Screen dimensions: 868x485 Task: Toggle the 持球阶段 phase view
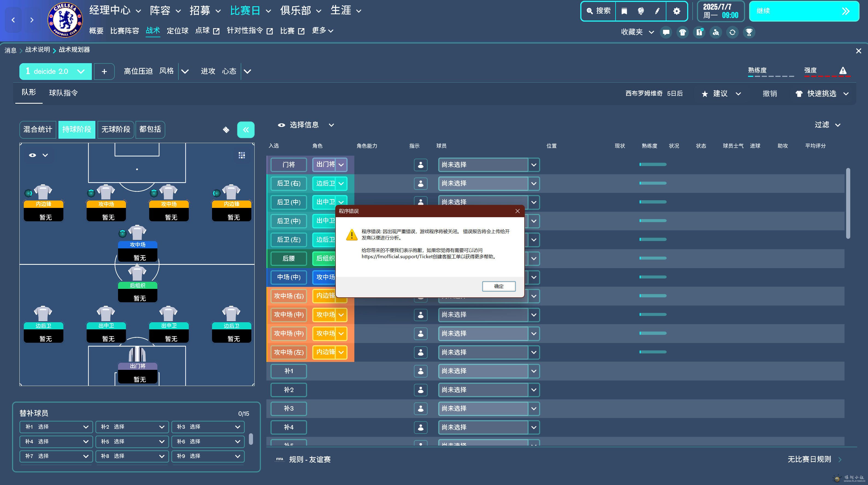point(76,129)
